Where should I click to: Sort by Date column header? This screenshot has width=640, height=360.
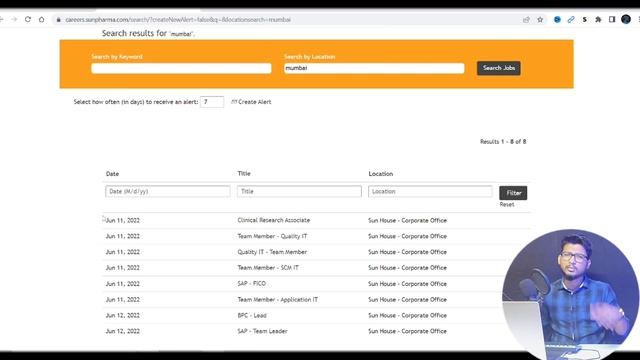click(112, 174)
